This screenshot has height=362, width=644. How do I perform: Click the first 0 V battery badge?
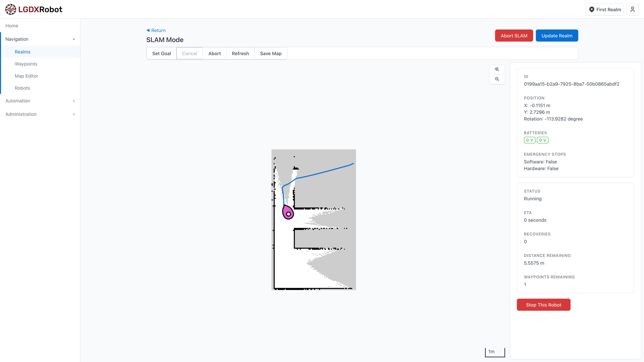click(529, 140)
